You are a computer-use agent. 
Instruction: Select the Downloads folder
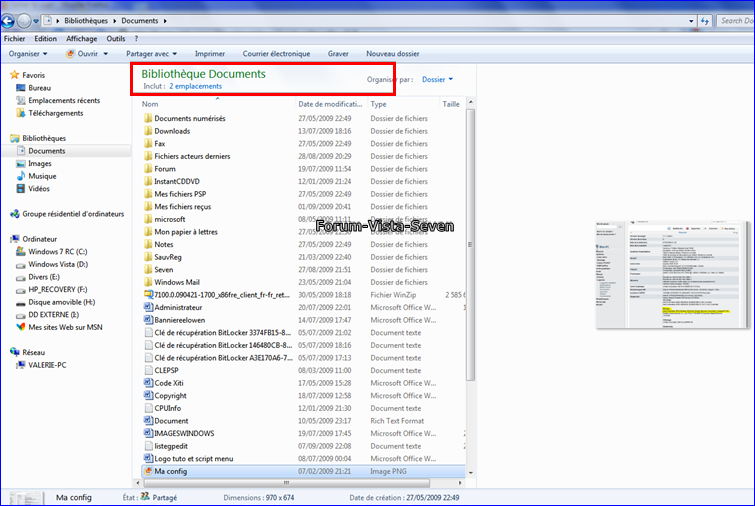172,131
